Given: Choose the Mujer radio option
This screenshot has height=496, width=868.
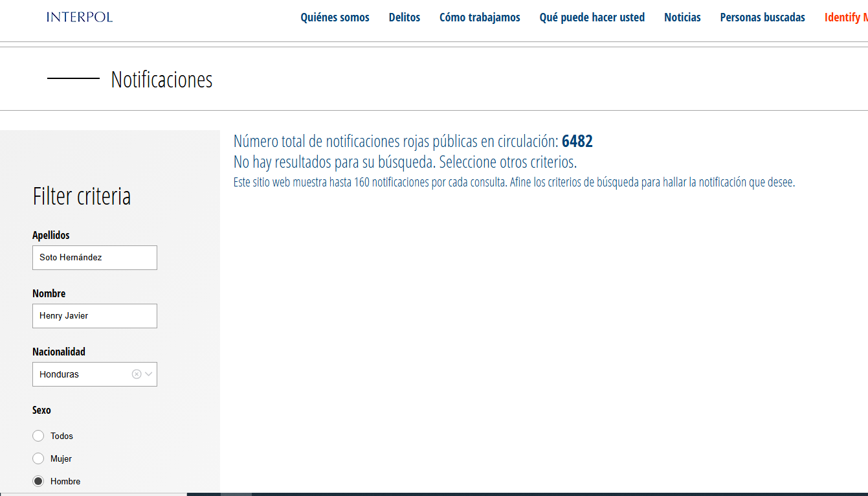Looking at the screenshot, I should click(38, 458).
